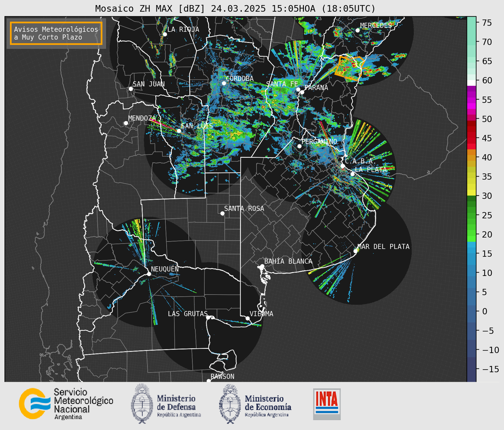
Task: Click the República Argentina text under Ministerio de Defensa
Action: coord(179,415)
